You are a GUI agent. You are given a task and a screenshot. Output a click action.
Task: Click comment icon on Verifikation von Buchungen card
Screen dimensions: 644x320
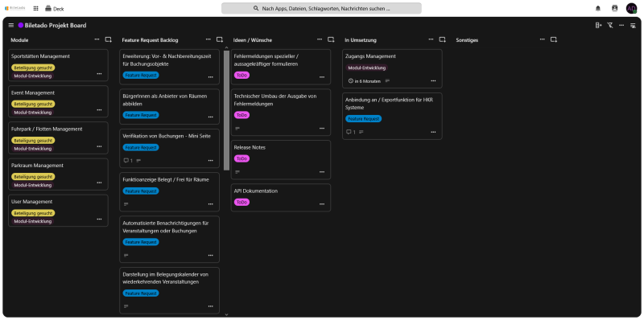(x=126, y=161)
